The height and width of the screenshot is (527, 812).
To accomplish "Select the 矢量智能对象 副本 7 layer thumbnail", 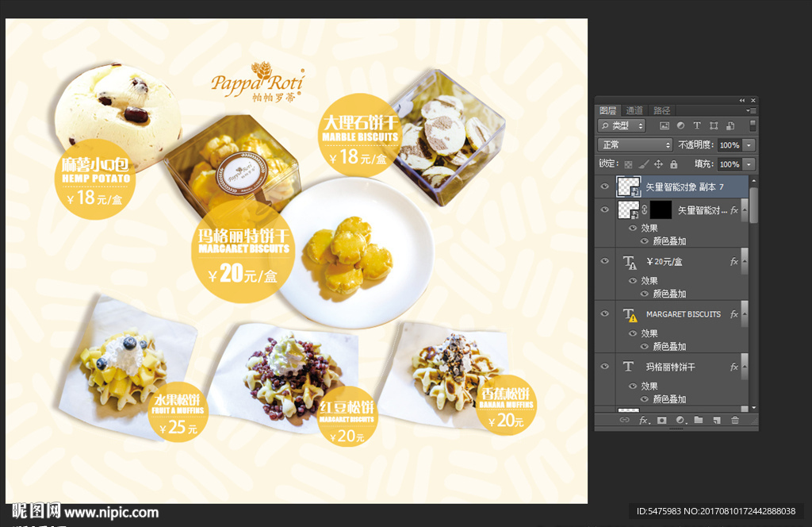I will [x=629, y=187].
